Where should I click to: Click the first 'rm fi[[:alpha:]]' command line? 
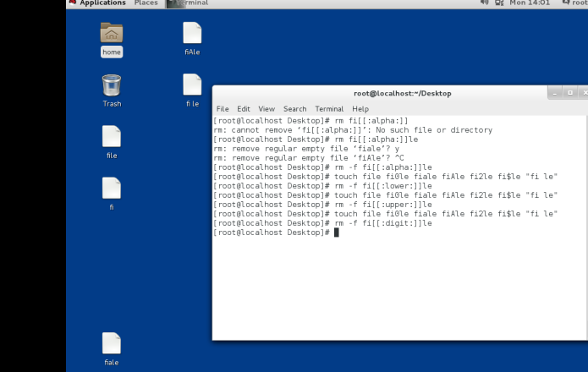(x=310, y=121)
